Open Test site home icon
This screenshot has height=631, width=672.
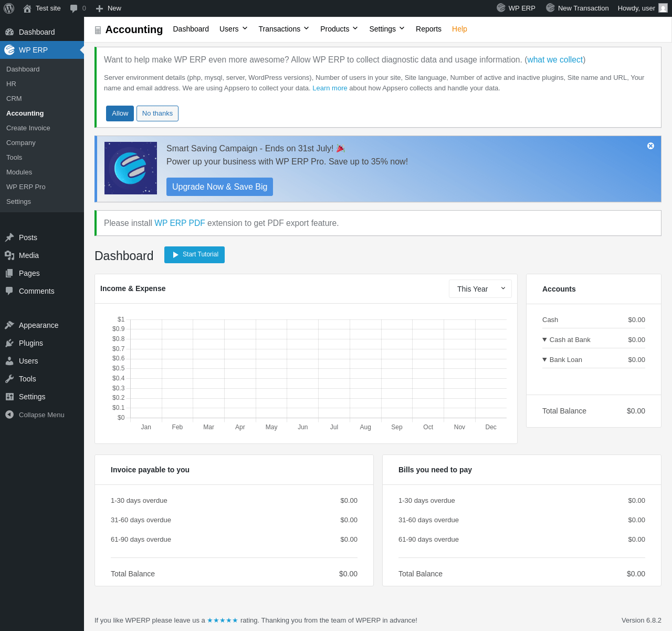click(x=27, y=8)
